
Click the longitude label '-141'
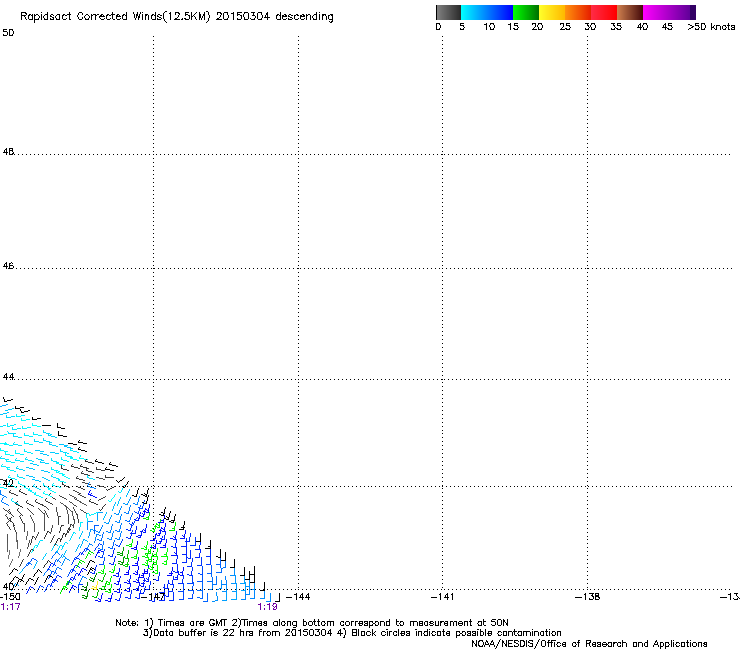tap(443, 597)
